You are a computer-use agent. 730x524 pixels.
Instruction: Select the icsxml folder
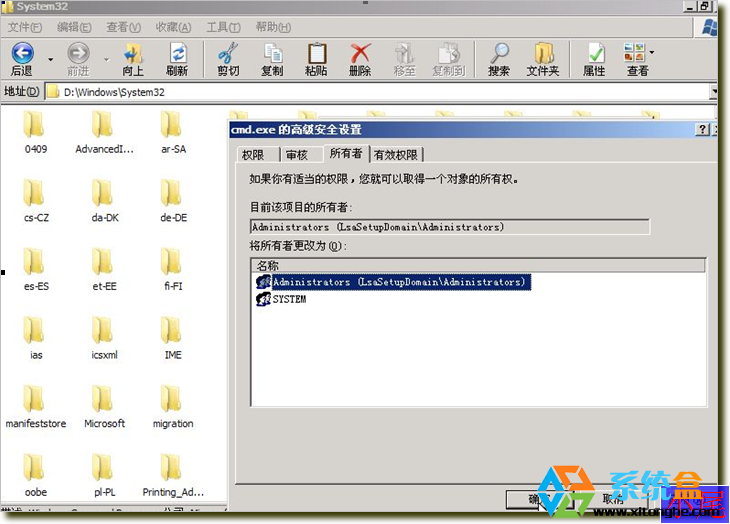click(104, 339)
